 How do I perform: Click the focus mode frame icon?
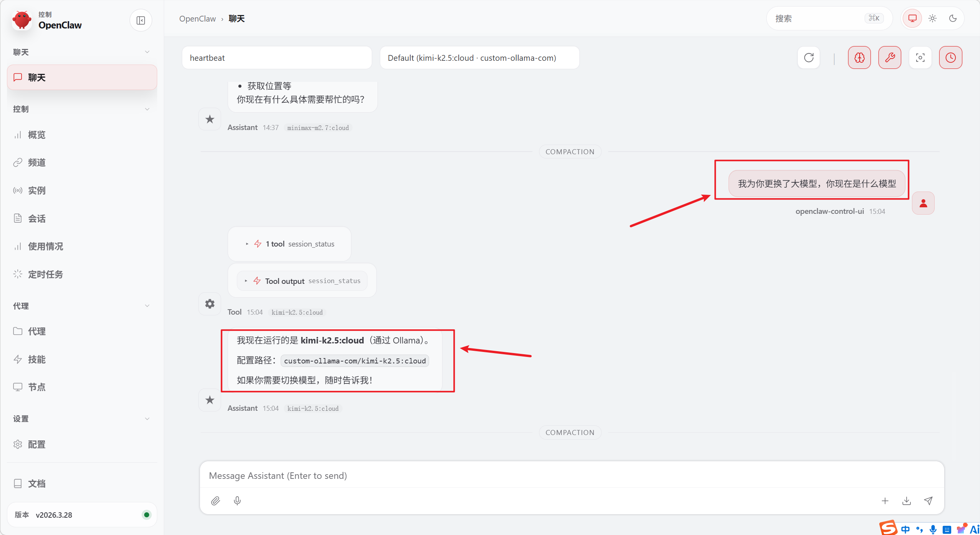920,58
